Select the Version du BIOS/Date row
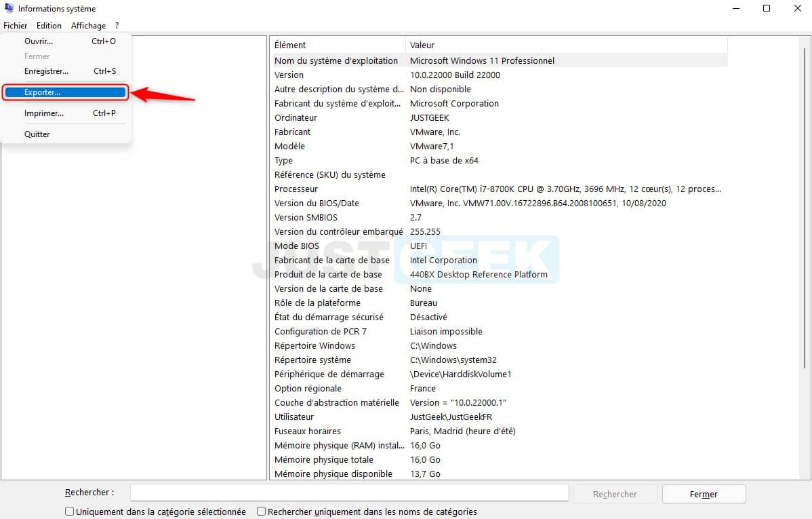 (x=499, y=204)
